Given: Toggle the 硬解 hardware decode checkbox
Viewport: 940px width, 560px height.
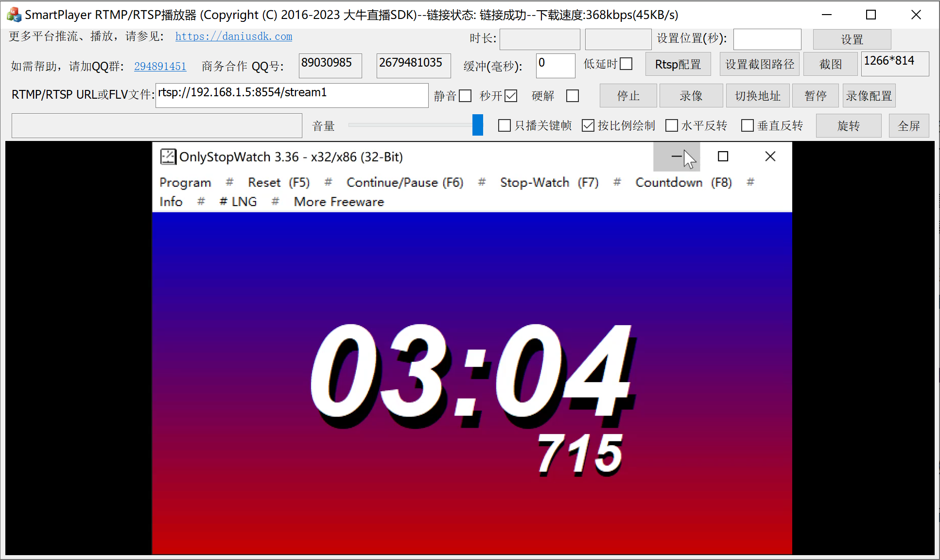Looking at the screenshot, I should coord(573,96).
